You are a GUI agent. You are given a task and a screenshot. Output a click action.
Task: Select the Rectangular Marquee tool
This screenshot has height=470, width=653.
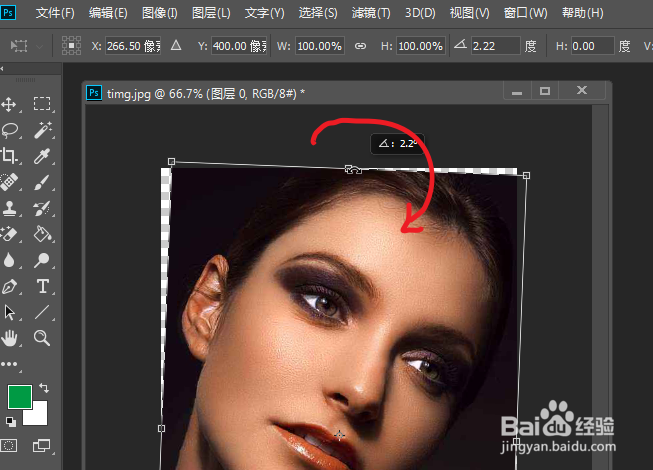[x=42, y=104]
